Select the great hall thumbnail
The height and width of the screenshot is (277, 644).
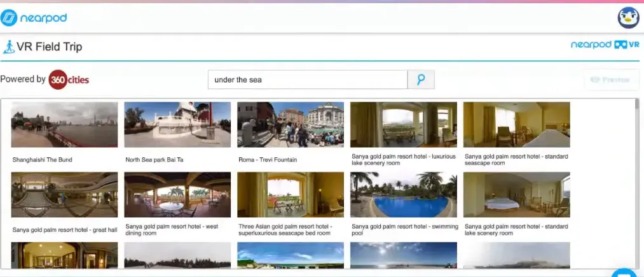pyautogui.click(x=64, y=195)
